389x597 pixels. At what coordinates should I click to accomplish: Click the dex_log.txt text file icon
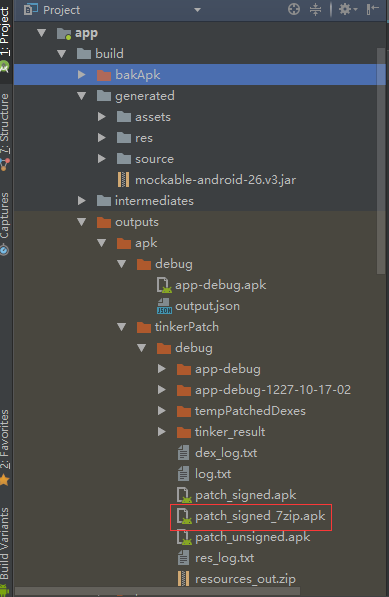[x=183, y=453]
